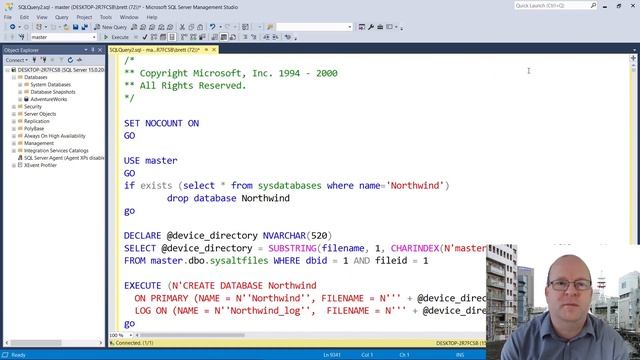The width and height of the screenshot is (640, 360).
Task: Click Uncomment Selected Lines icon
Action: (254, 37)
